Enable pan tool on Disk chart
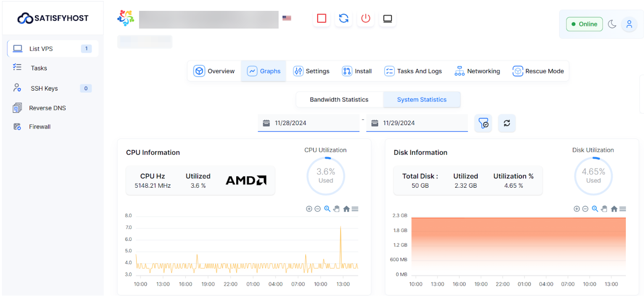 coord(604,209)
